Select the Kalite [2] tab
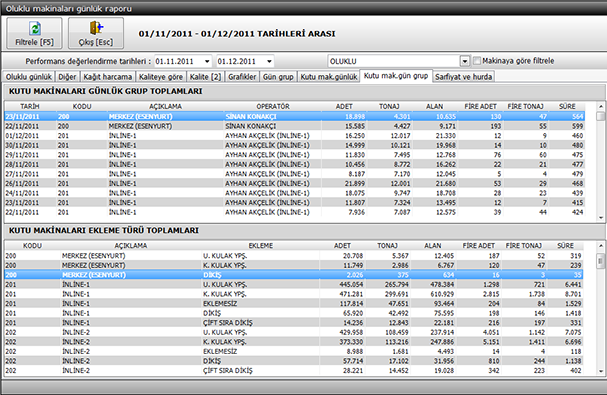This screenshot has height=395, width=607. point(205,77)
